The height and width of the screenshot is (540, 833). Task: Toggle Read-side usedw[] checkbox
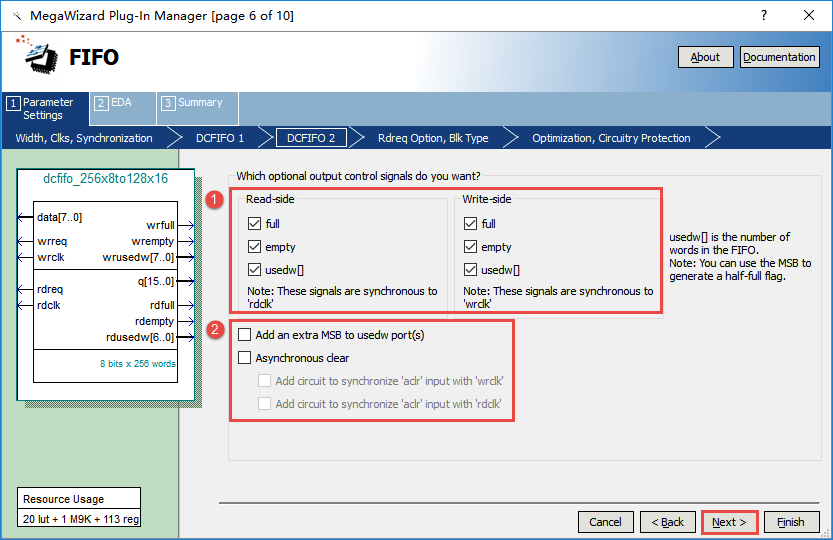click(254, 269)
